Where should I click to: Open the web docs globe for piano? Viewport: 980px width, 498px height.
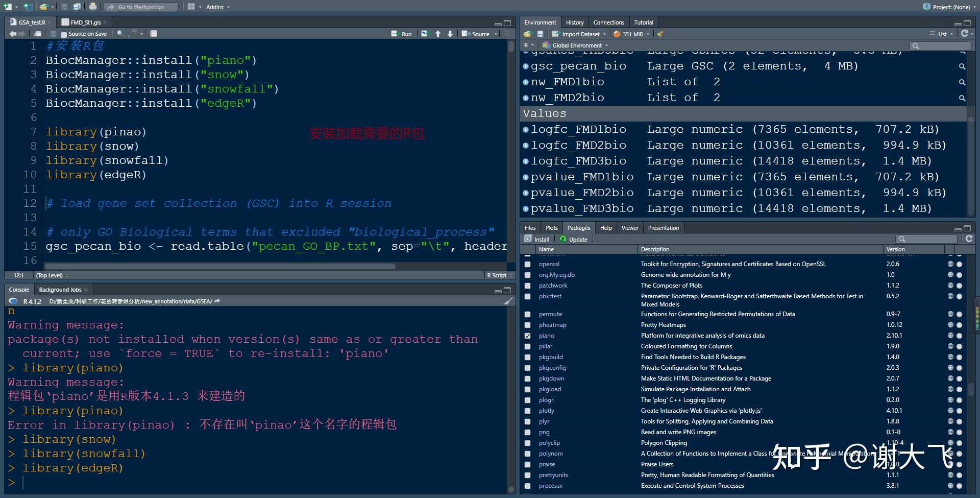click(950, 336)
